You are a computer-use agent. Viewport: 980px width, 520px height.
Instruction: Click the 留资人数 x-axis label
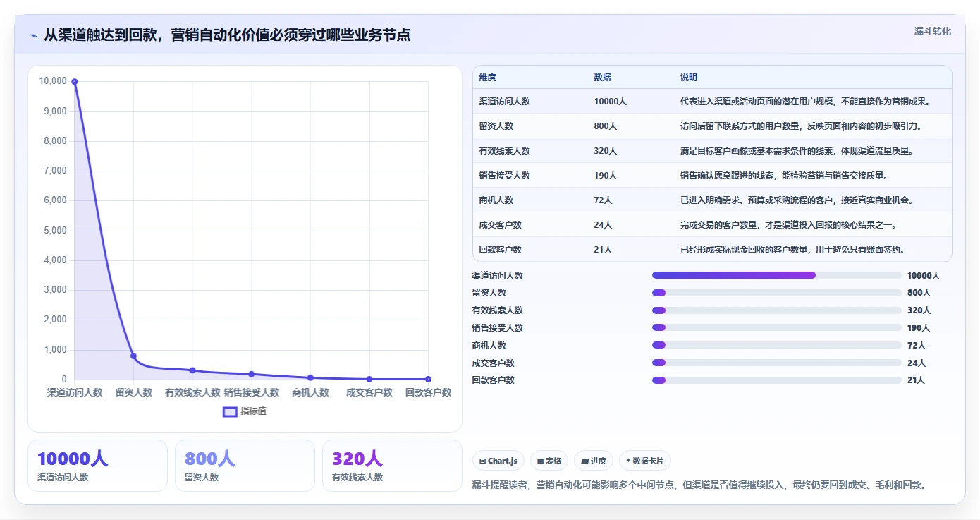133,393
